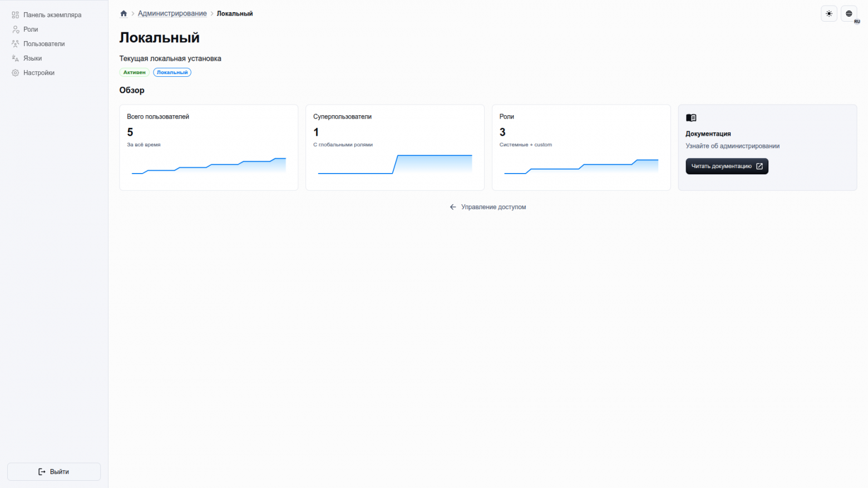Click the blue Локальный status badge
Image resolution: width=868 pixels, height=488 pixels.
tap(172, 72)
